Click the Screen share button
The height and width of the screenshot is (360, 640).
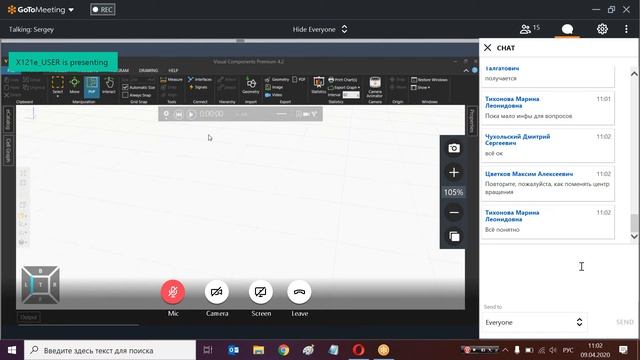coord(260,292)
